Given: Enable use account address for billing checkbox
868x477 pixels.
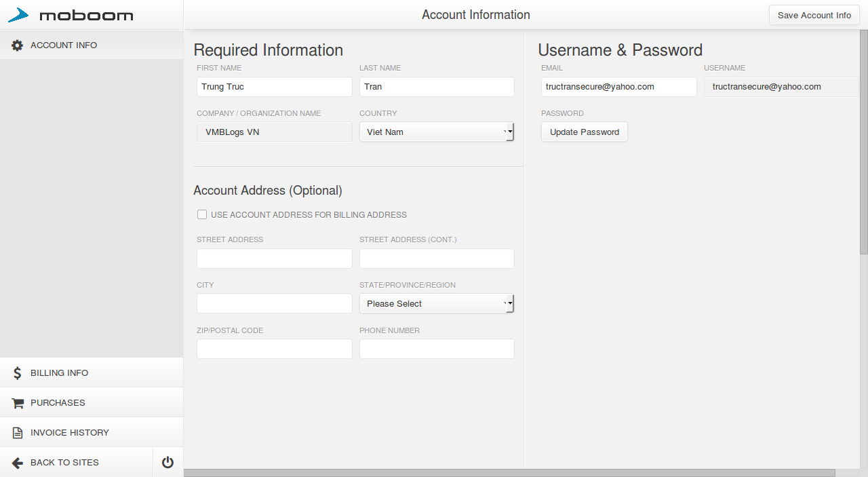Looking at the screenshot, I should click(x=202, y=215).
